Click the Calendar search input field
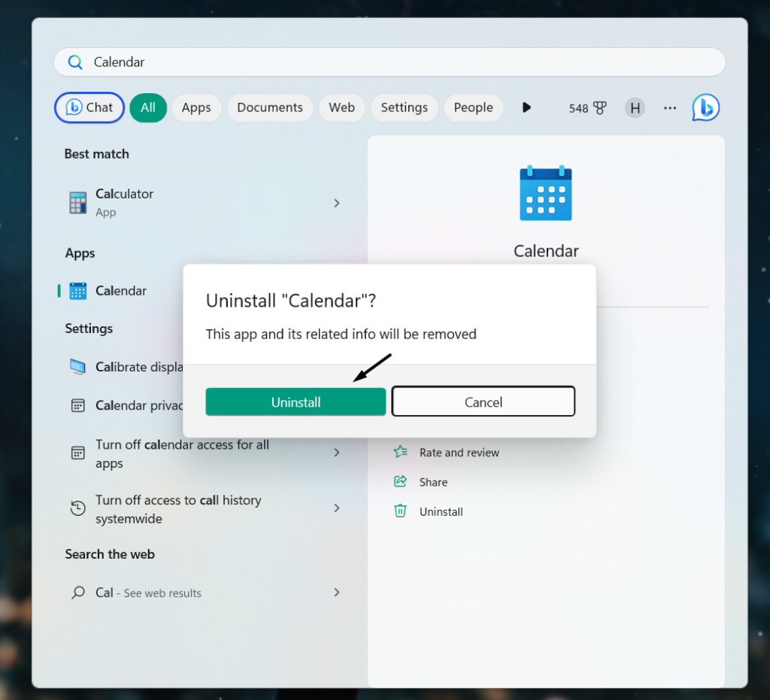The width and height of the screenshot is (770, 700). (390, 62)
